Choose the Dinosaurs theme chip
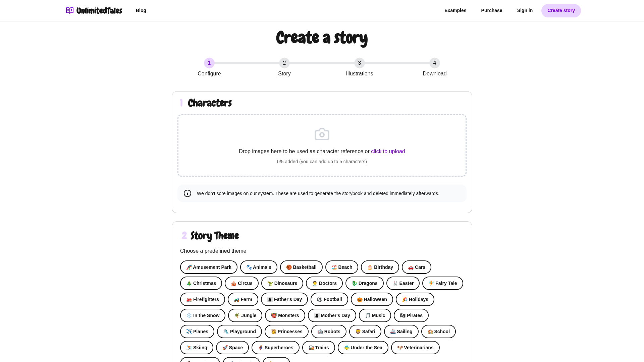 [282, 283]
